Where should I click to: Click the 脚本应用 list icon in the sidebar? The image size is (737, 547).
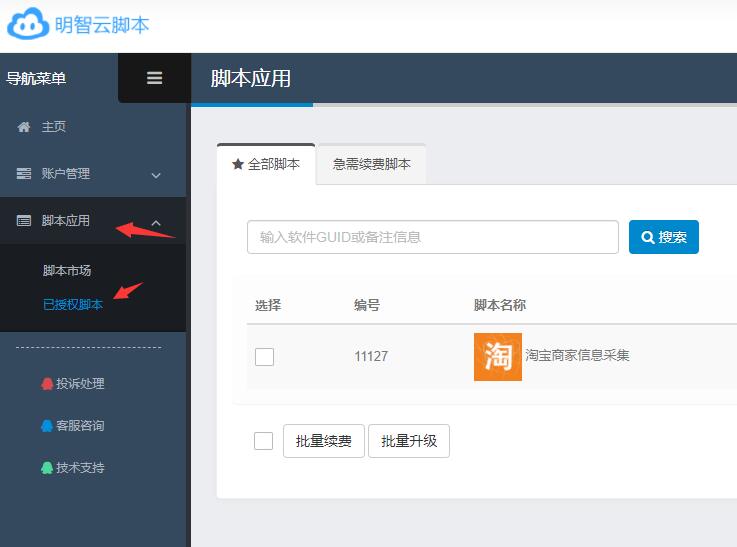(24, 220)
